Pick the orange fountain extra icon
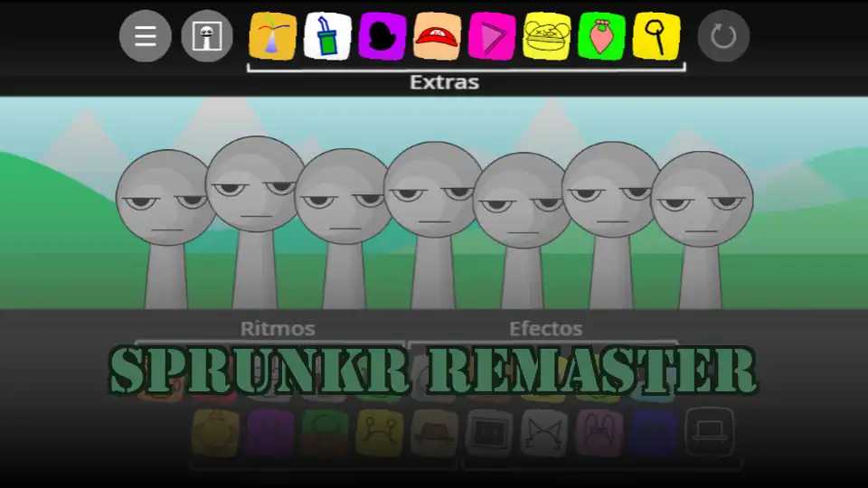 coord(272,36)
